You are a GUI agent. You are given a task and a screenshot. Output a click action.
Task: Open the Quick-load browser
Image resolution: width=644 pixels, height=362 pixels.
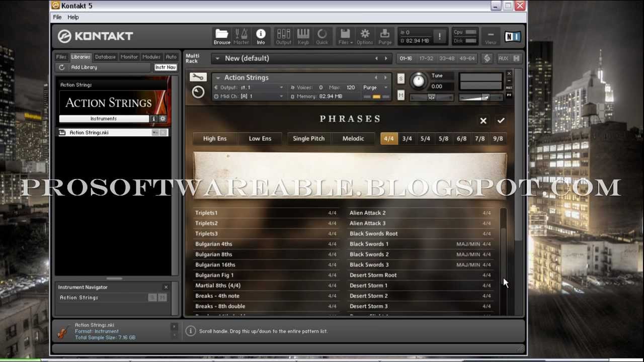click(x=322, y=36)
